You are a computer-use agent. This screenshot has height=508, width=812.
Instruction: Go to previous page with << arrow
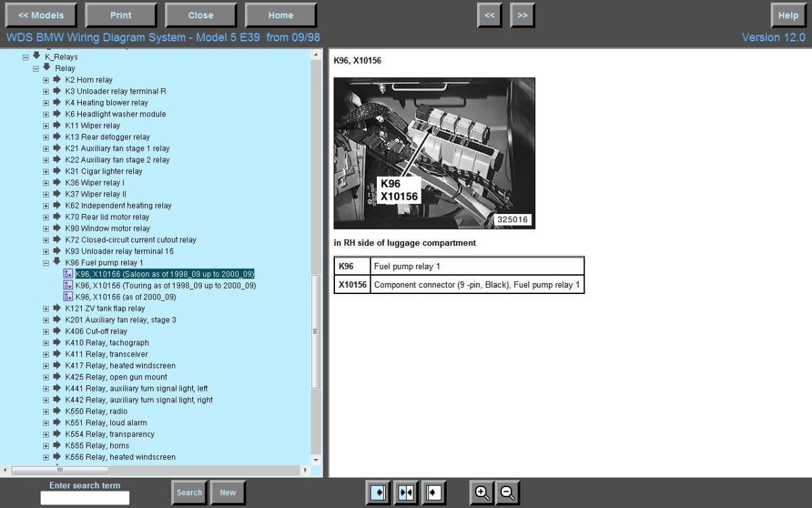(x=489, y=15)
